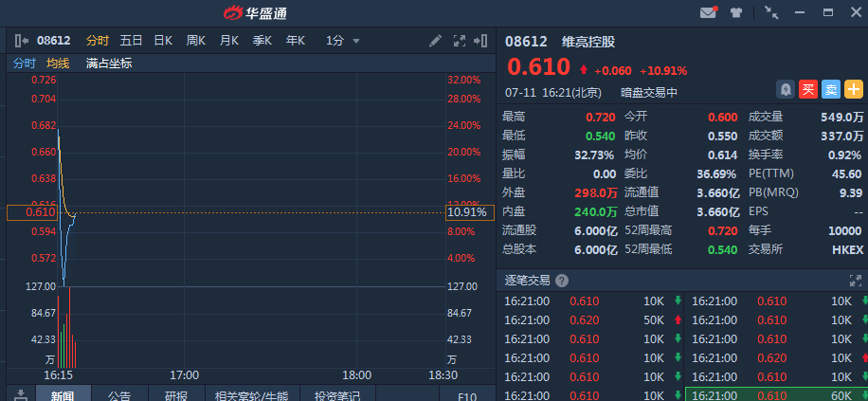Collapse the left panel arrow icon

pos(22,41)
